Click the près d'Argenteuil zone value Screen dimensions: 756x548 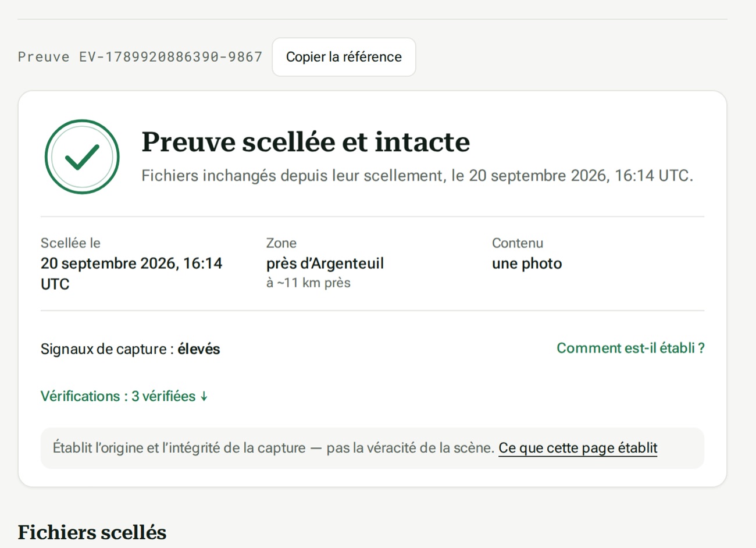[325, 264]
